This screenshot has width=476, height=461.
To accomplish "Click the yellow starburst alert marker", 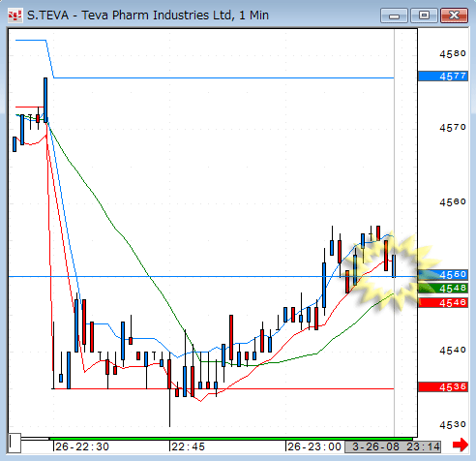I will pos(392,271).
